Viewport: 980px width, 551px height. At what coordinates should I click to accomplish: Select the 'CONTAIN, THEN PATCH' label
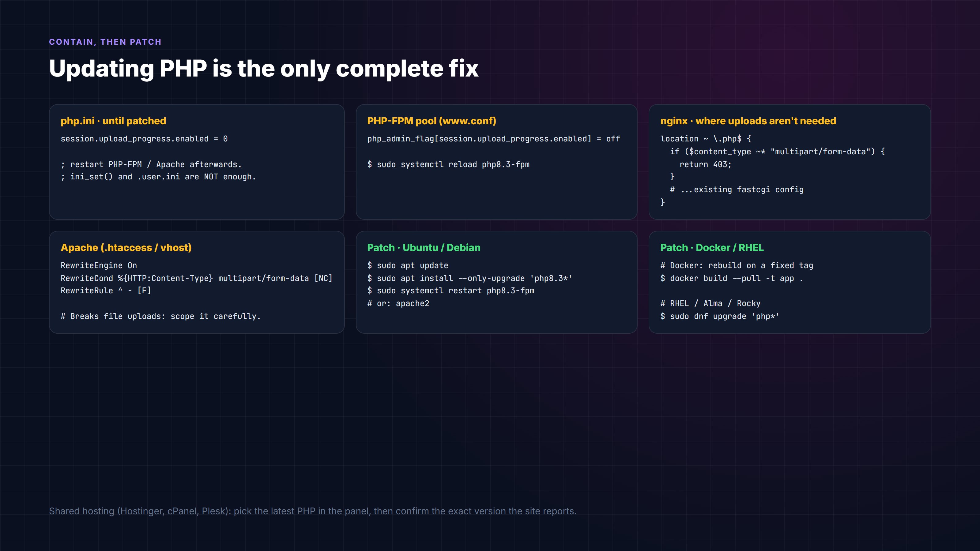(x=105, y=42)
